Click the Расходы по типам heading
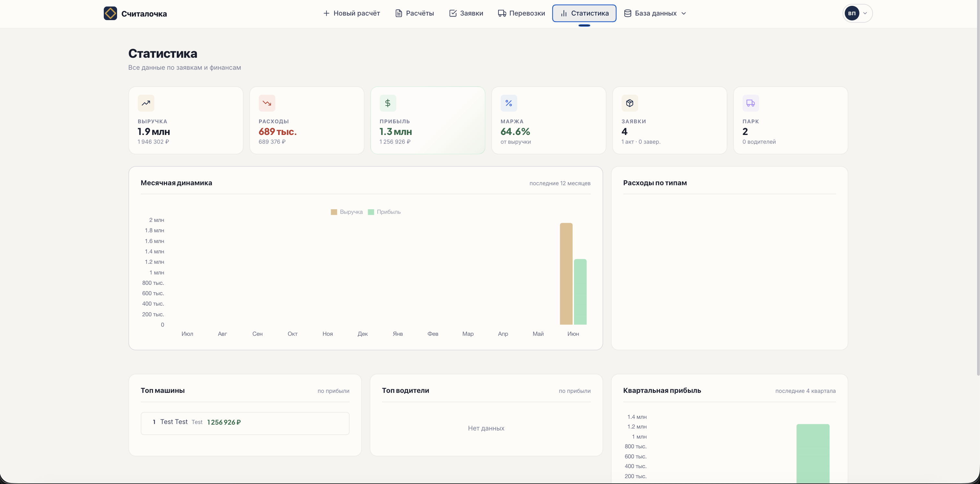980x484 pixels. point(655,183)
